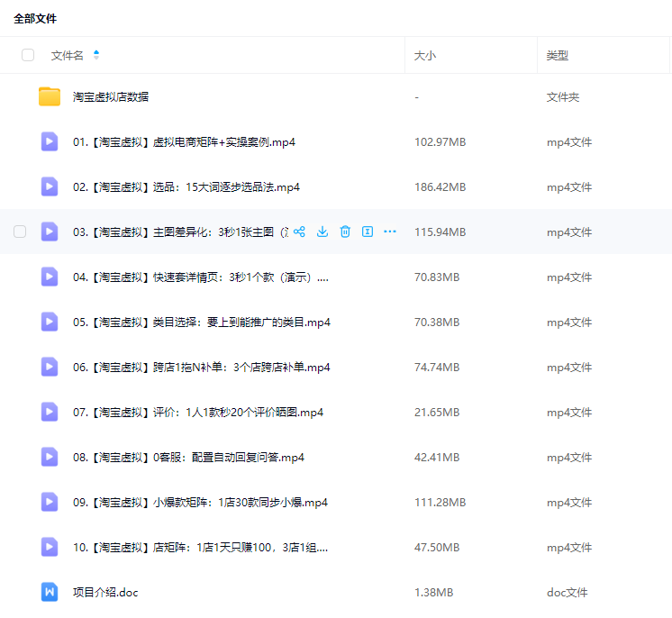Click the video icon of 02 选品 file
This screenshot has height=618, width=672.
coord(50,186)
